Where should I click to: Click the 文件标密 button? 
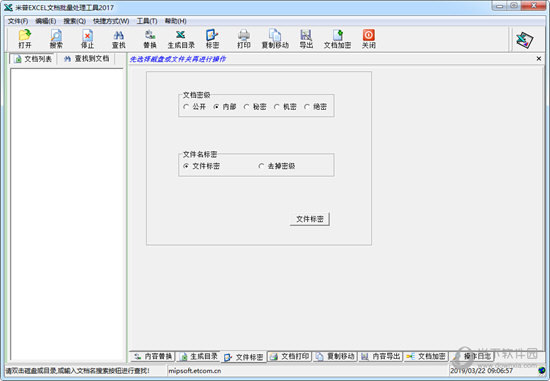point(310,219)
